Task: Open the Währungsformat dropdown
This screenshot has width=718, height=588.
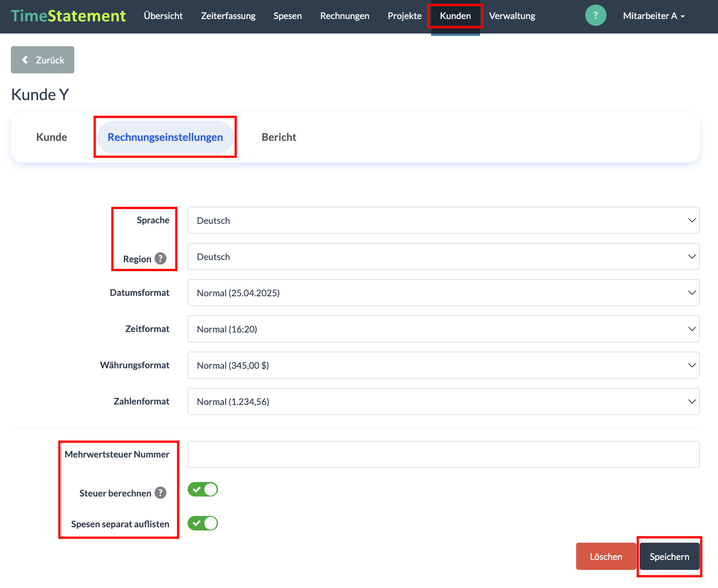Action: [443, 365]
